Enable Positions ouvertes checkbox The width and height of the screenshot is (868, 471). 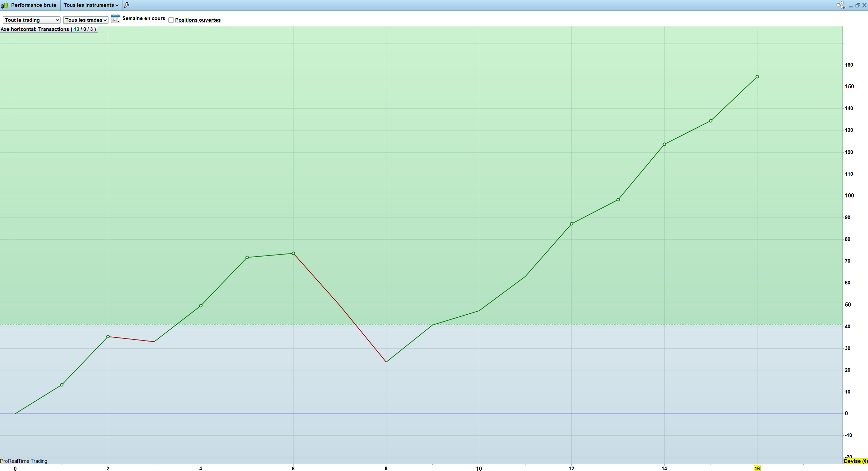coord(171,20)
